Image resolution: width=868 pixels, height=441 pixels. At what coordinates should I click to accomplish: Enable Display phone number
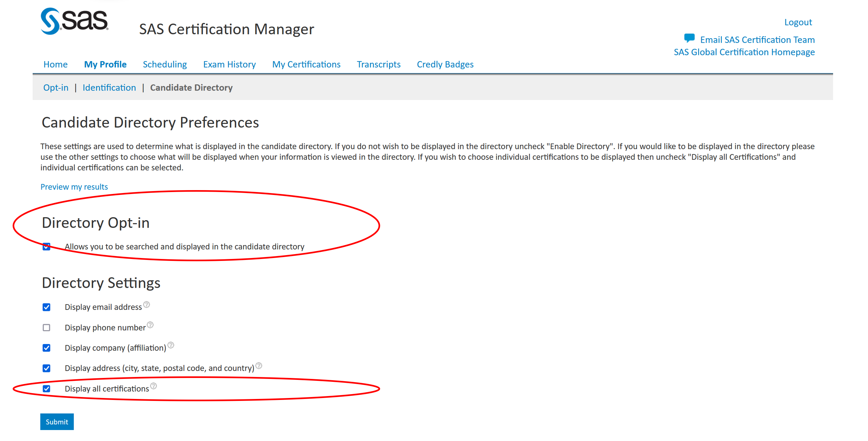pos(47,327)
